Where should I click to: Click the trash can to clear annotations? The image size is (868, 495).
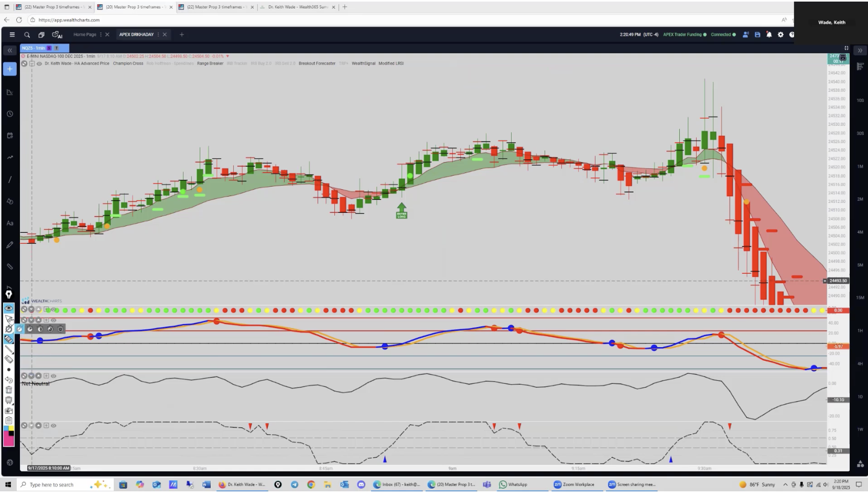9,390
